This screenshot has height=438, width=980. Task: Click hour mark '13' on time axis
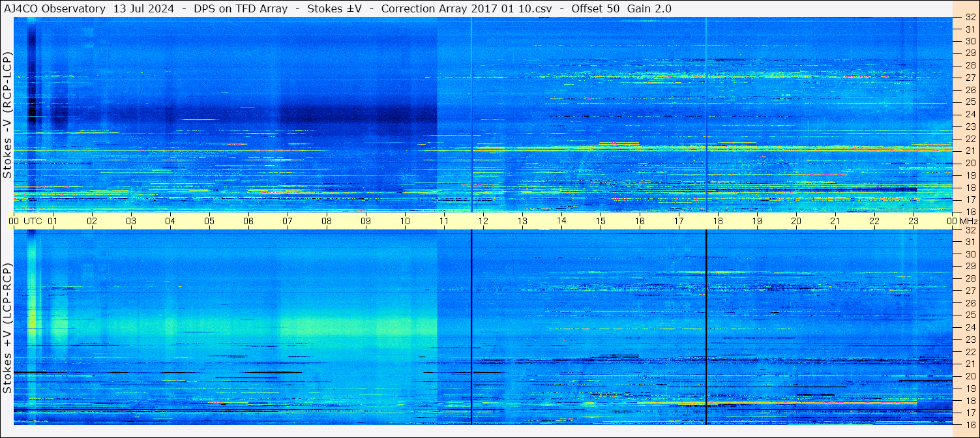[522, 221]
